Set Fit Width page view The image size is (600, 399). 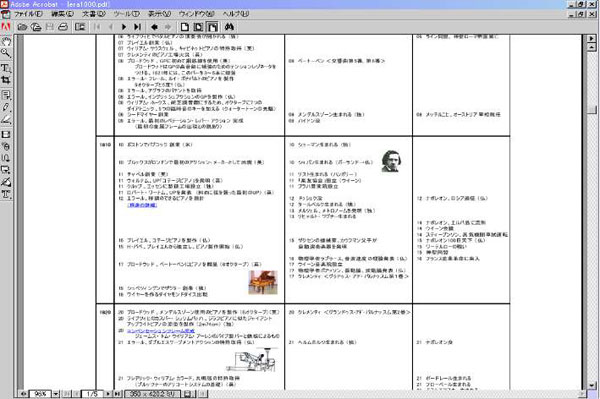212,27
